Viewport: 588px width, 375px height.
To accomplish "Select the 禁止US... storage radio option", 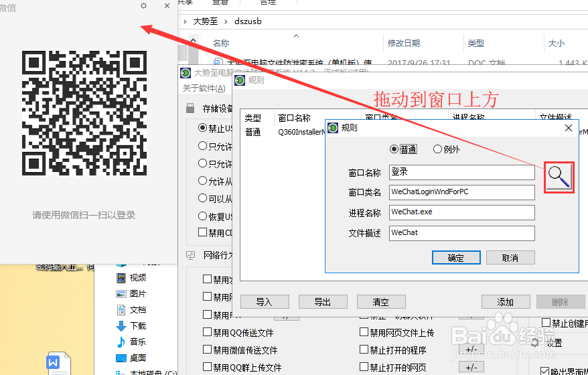I will click(x=202, y=128).
